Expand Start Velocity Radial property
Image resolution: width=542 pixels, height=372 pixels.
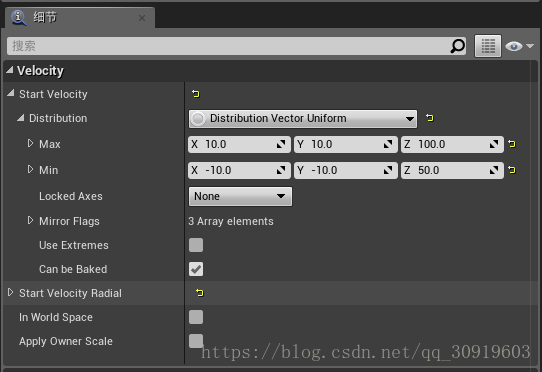pyautogui.click(x=10, y=292)
